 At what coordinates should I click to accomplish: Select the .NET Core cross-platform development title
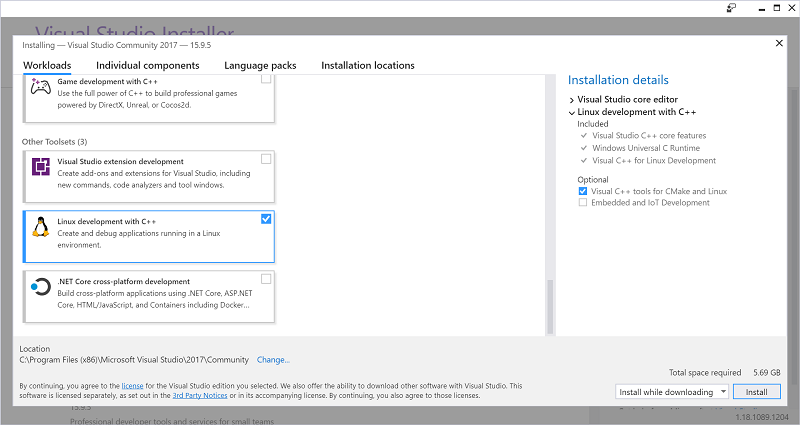(x=123, y=281)
